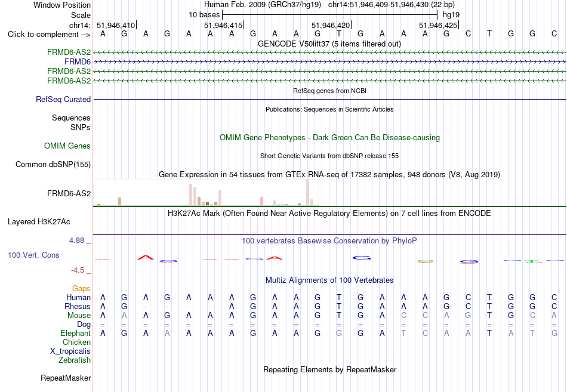Click the Common dbSNP(155) track label
Image resolution: width=567 pixels, height=392 pixels.
point(53,165)
